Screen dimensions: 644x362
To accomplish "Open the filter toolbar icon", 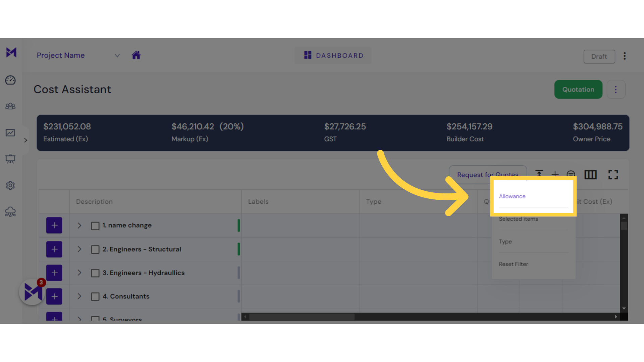I will 571,174.
